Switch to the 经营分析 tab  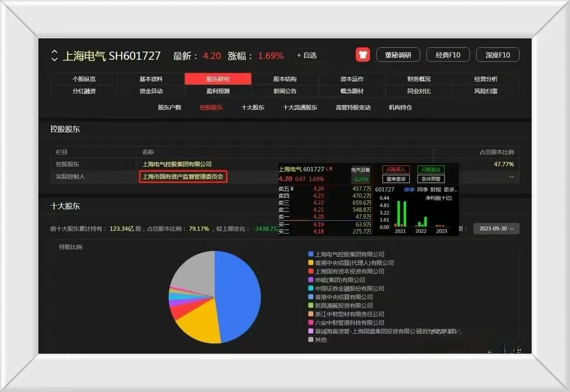coord(486,79)
